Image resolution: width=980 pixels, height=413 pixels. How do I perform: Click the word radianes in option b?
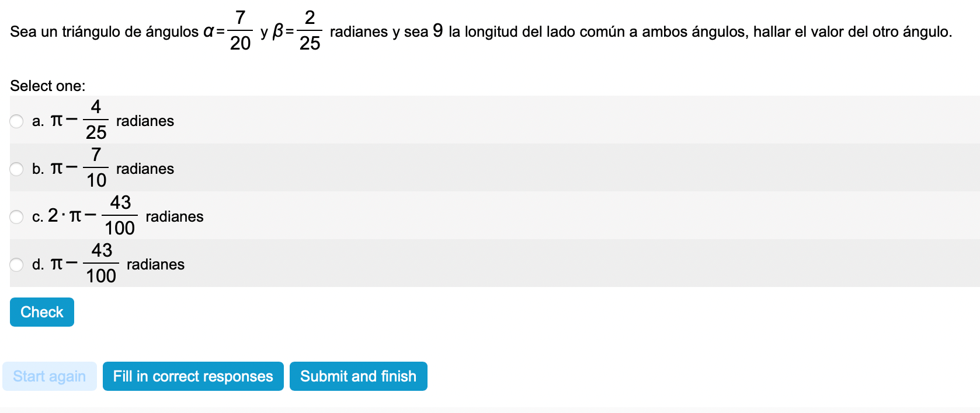click(x=145, y=169)
